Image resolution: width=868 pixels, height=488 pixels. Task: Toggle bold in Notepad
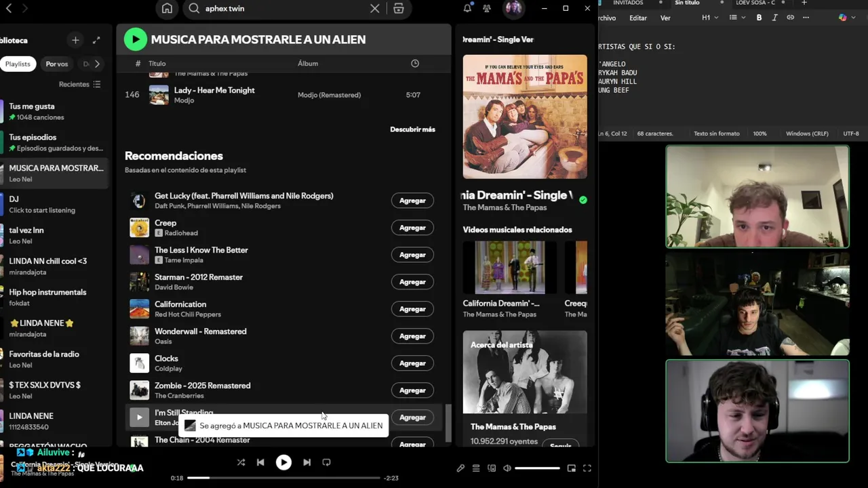coord(759,18)
